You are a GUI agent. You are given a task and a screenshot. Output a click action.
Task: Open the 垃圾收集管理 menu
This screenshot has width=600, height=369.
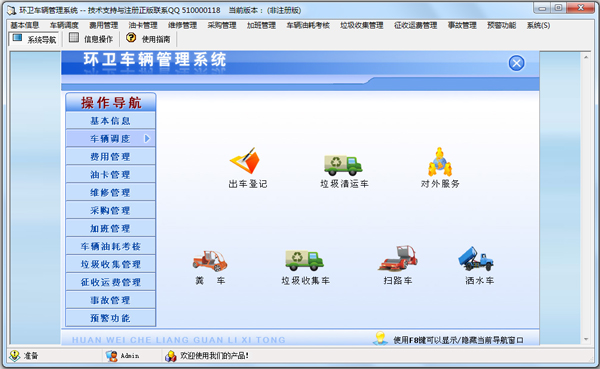(362, 25)
